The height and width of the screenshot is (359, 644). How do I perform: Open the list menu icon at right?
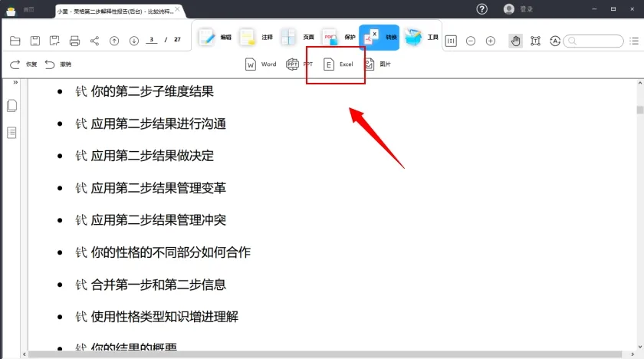click(634, 41)
